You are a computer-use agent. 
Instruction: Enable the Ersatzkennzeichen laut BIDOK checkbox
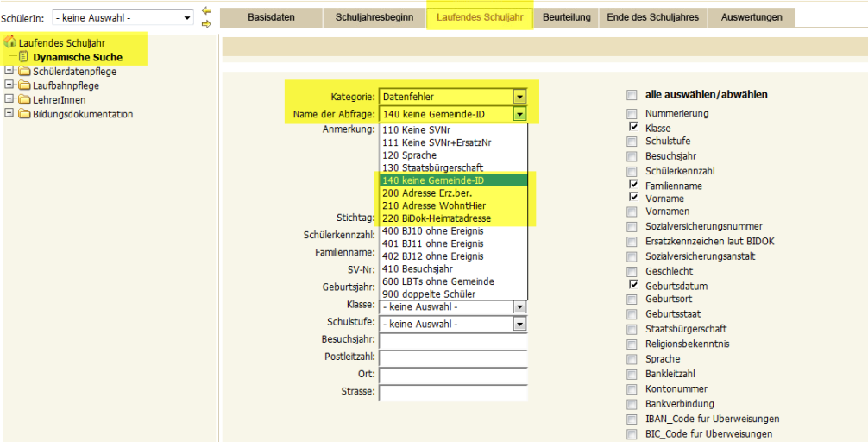(x=632, y=242)
